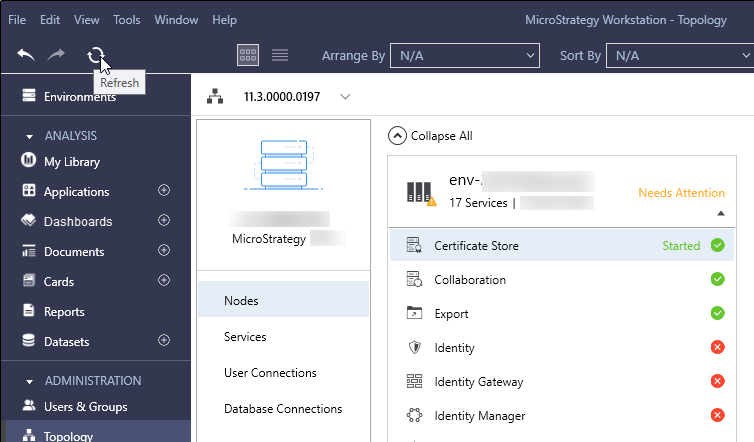
Task: Add a new Dataset using plus icon
Action: 164,341
